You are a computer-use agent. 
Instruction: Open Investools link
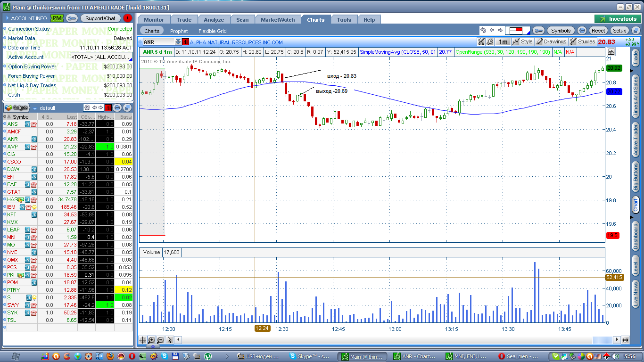point(618,19)
